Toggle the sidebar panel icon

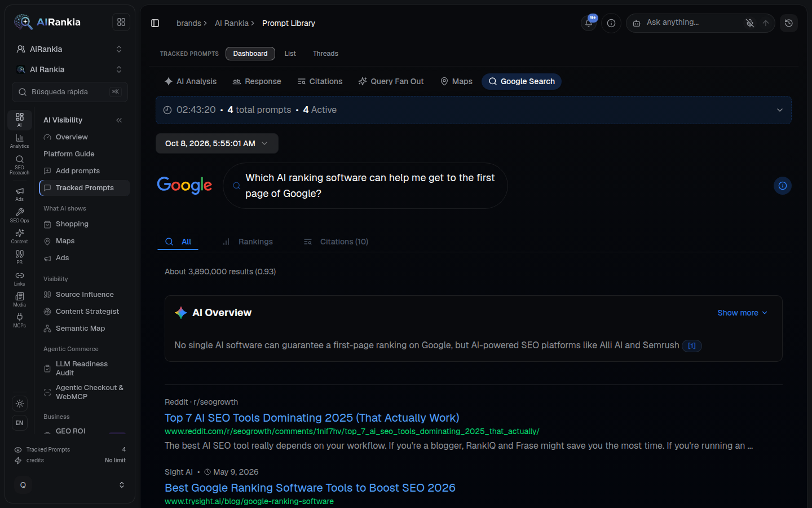click(x=155, y=23)
